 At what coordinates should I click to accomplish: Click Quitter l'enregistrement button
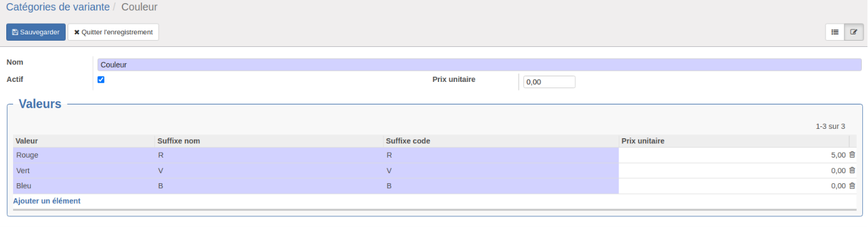113,32
